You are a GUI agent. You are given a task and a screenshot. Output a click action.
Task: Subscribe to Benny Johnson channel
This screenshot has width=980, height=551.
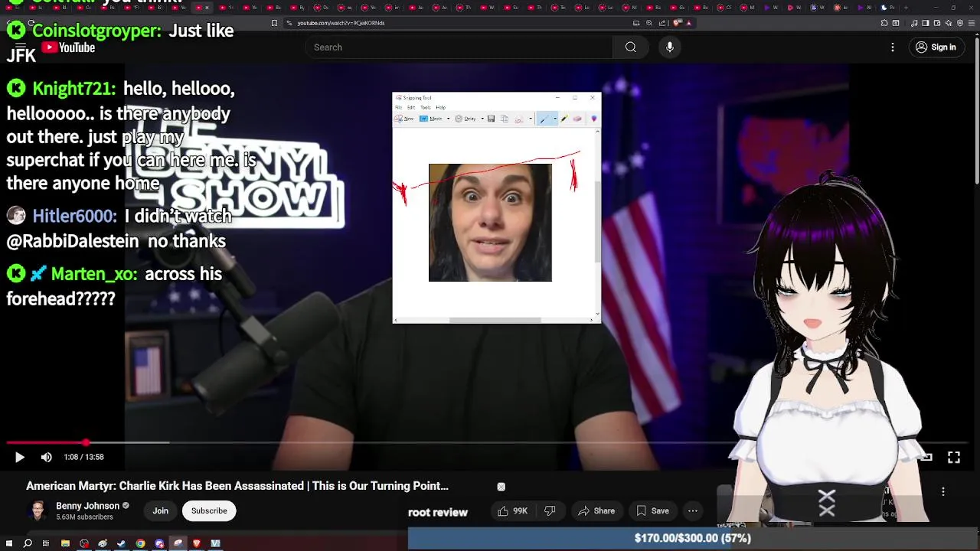[x=209, y=510]
